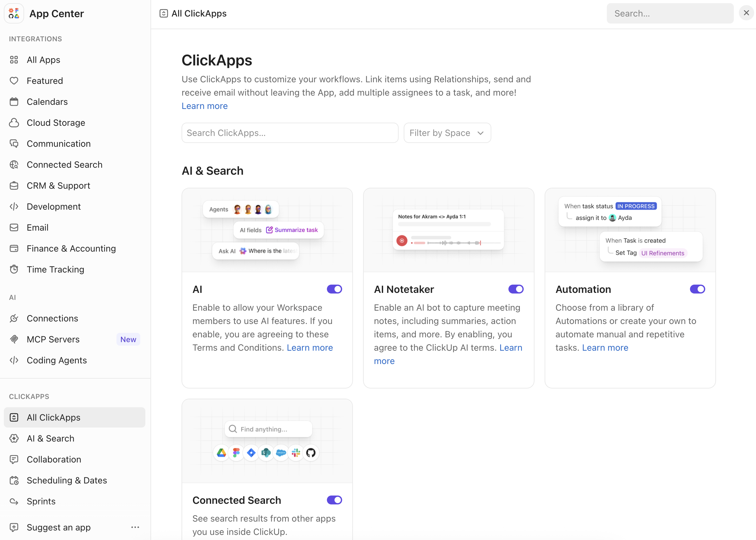Click Learn more in Automation card
This screenshot has width=756, height=540.
click(x=605, y=348)
